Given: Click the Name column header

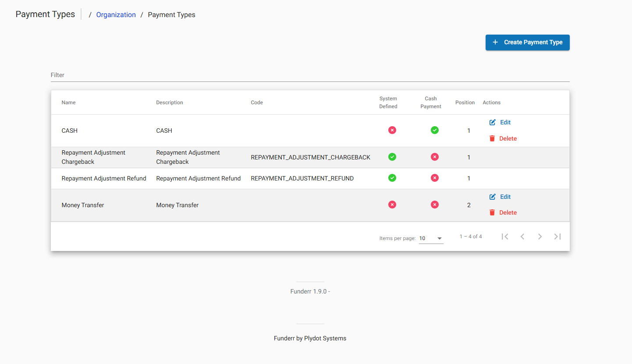Looking at the screenshot, I should pos(68,102).
